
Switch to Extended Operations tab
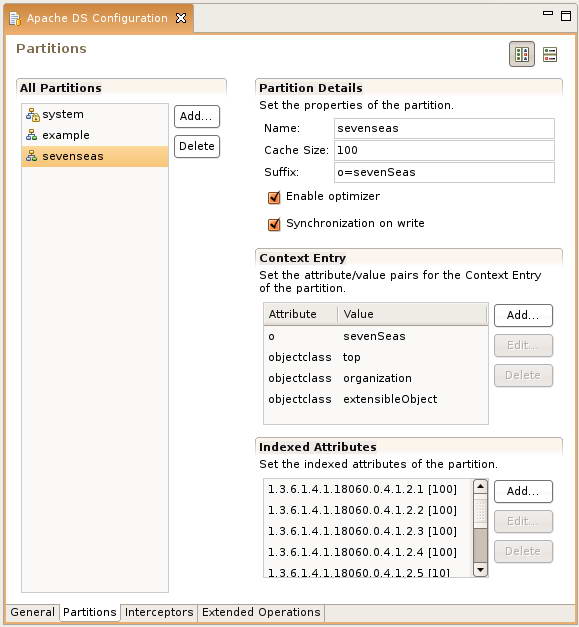261,612
